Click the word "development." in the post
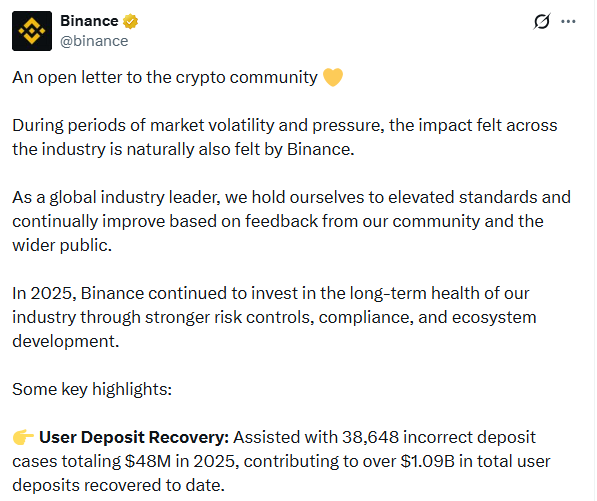The height and width of the screenshot is (501, 597). coord(66,341)
